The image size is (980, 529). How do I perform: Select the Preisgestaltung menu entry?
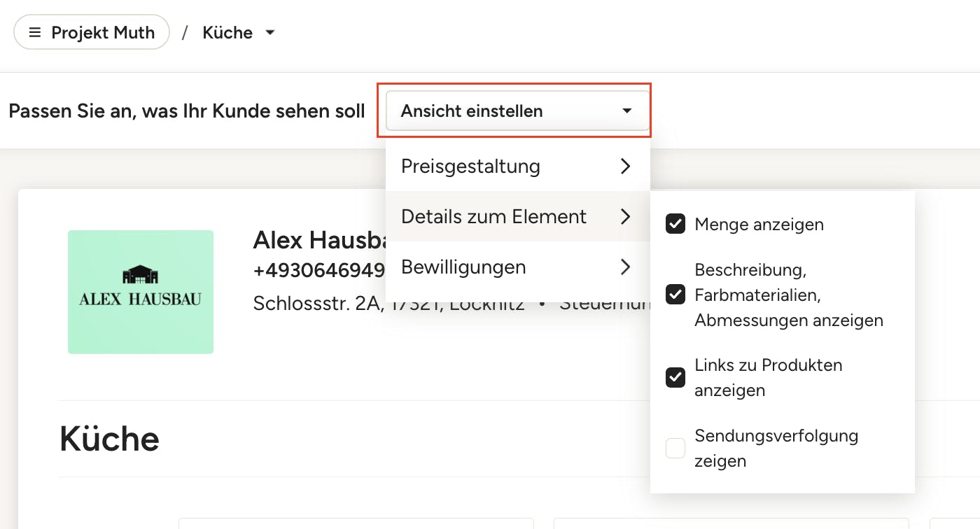tap(470, 167)
